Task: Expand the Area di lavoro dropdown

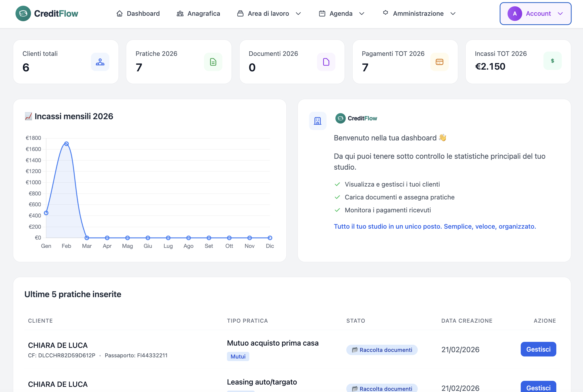Action: point(298,13)
